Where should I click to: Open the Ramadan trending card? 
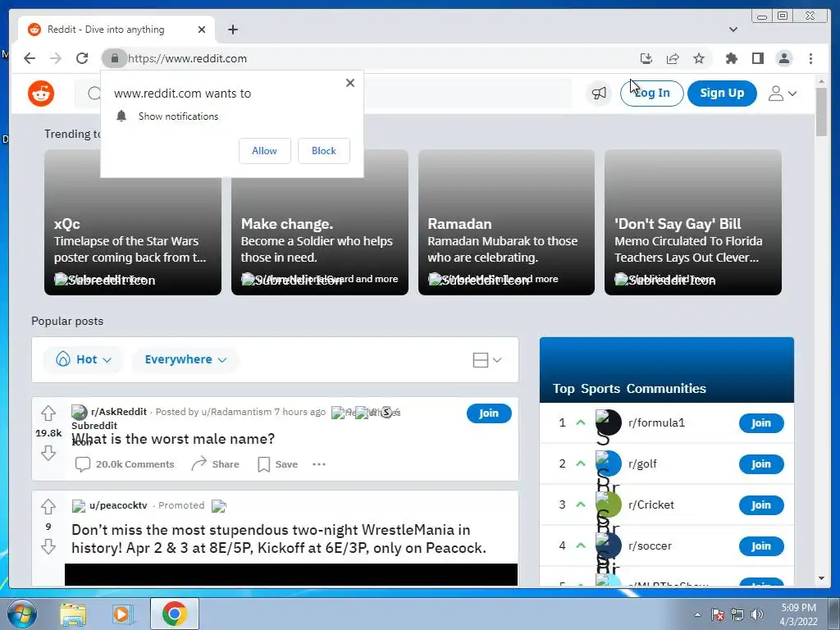tap(506, 222)
